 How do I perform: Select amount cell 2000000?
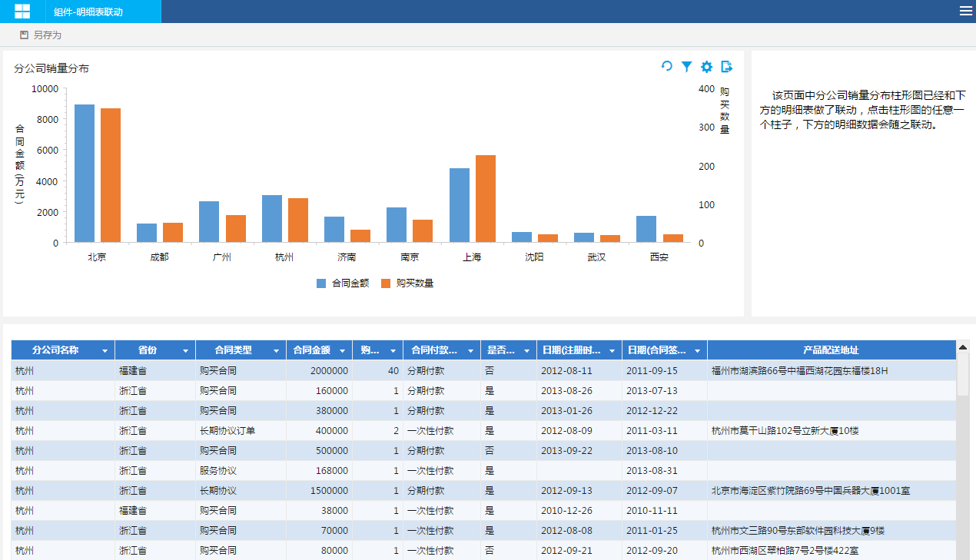point(320,371)
